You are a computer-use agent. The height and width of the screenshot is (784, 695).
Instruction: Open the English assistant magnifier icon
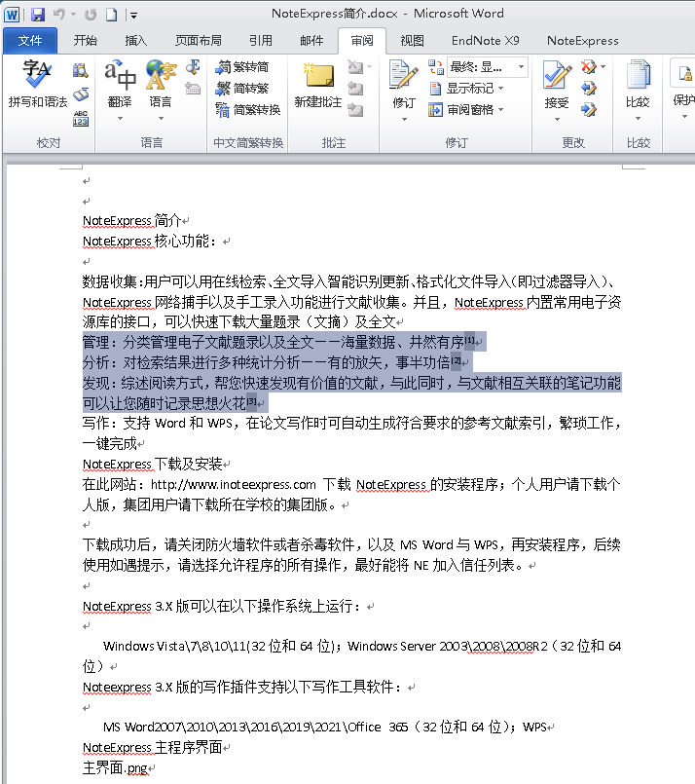click(x=193, y=67)
